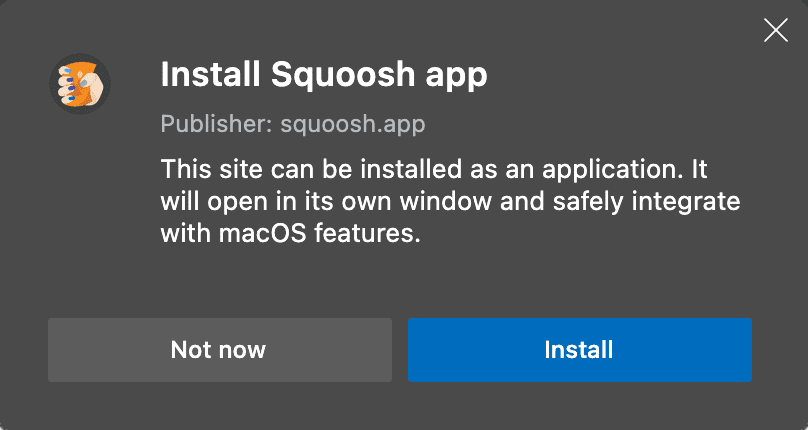Decline the installation via Not now
The height and width of the screenshot is (430, 808).
[219, 349]
